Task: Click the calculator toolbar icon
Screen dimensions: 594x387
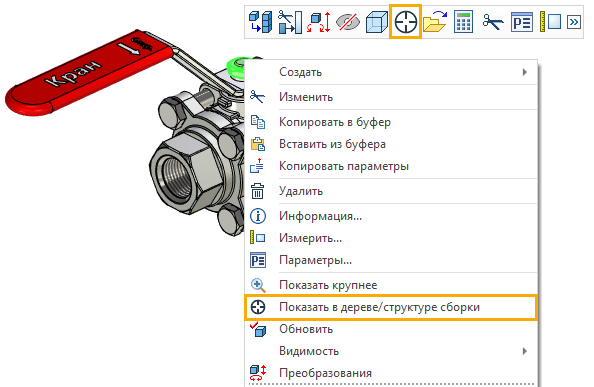Action: (x=463, y=22)
